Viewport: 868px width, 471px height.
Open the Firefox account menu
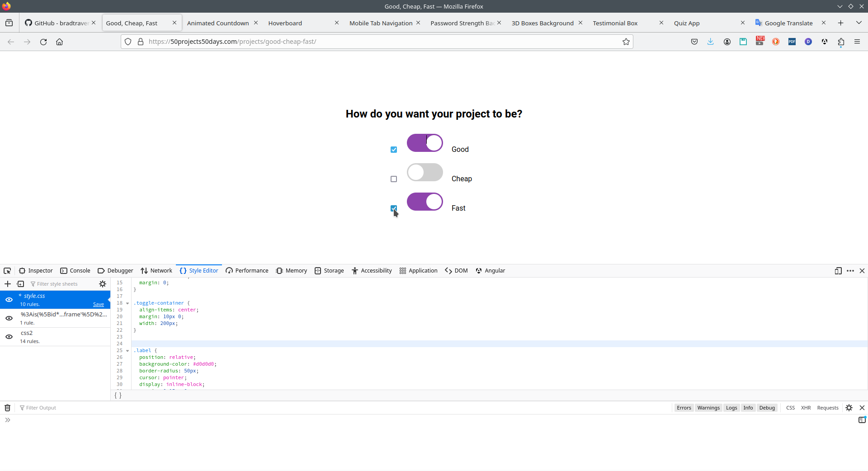727,42
